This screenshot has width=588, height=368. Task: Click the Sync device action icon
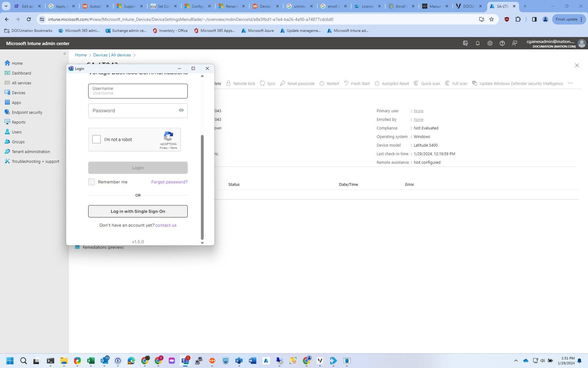pyautogui.click(x=262, y=83)
